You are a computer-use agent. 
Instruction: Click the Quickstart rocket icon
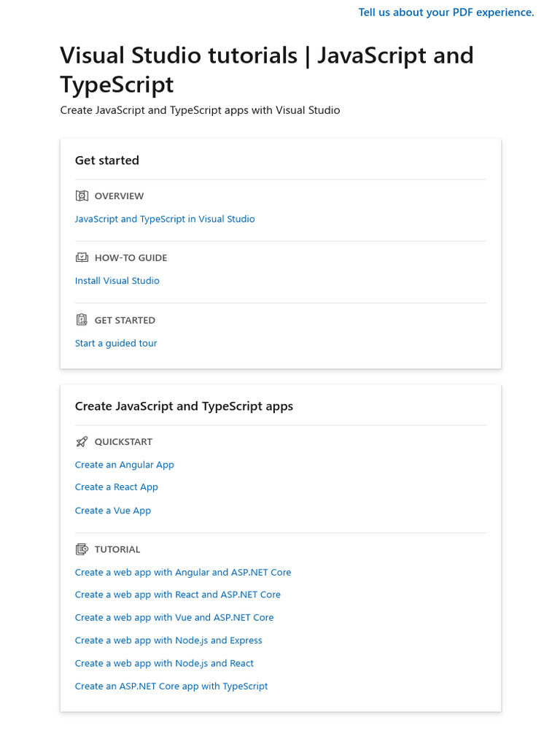click(x=82, y=441)
